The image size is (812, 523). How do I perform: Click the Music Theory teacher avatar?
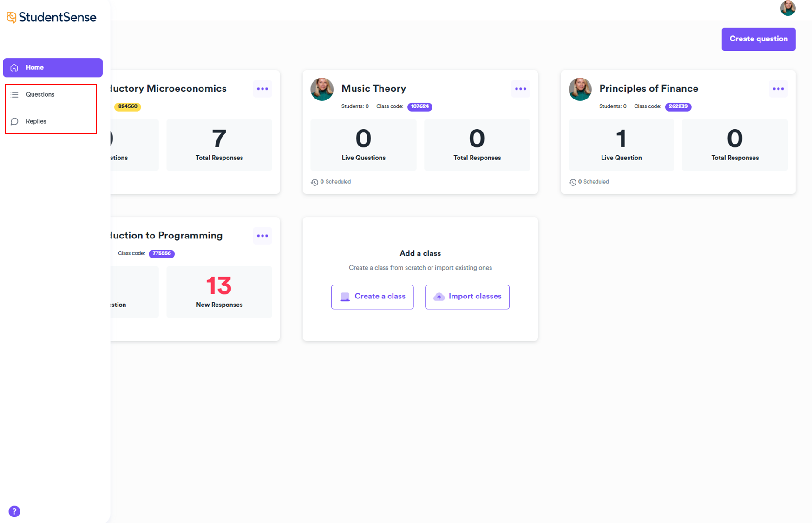tap(322, 89)
